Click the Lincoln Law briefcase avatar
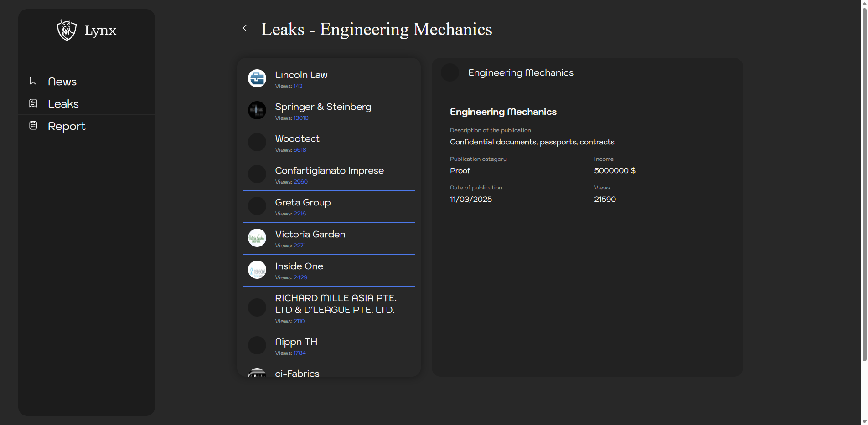This screenshot has width=868, height=425. 257,78
